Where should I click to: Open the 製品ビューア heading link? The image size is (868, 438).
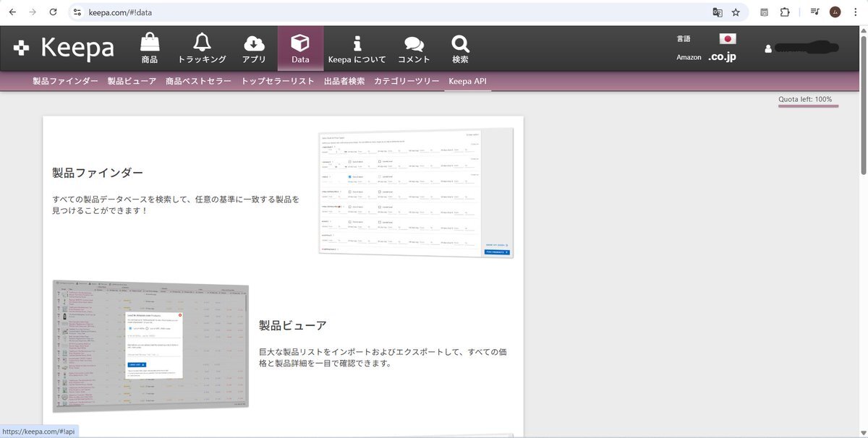293,325
